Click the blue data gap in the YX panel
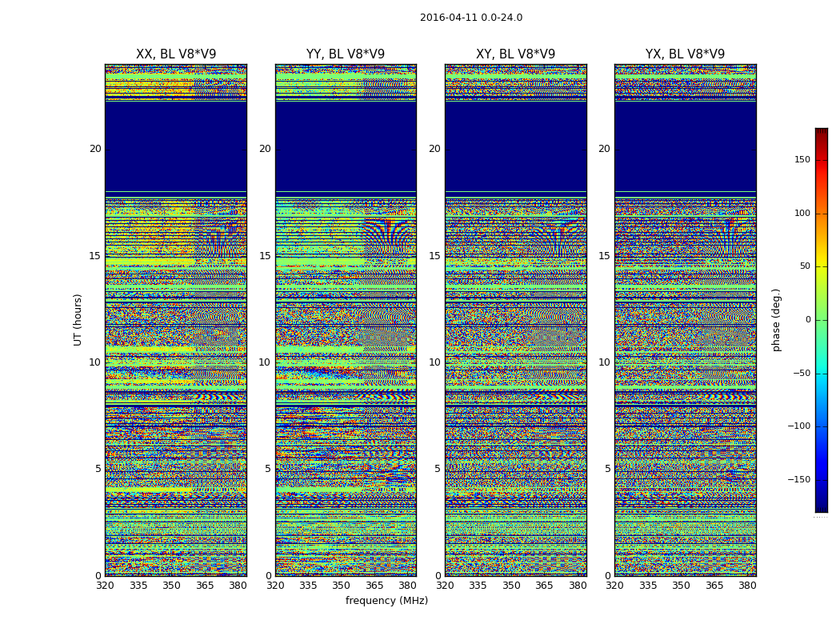Image resolution: width=840 pixels, height=640 pixels. pos(685,146)
